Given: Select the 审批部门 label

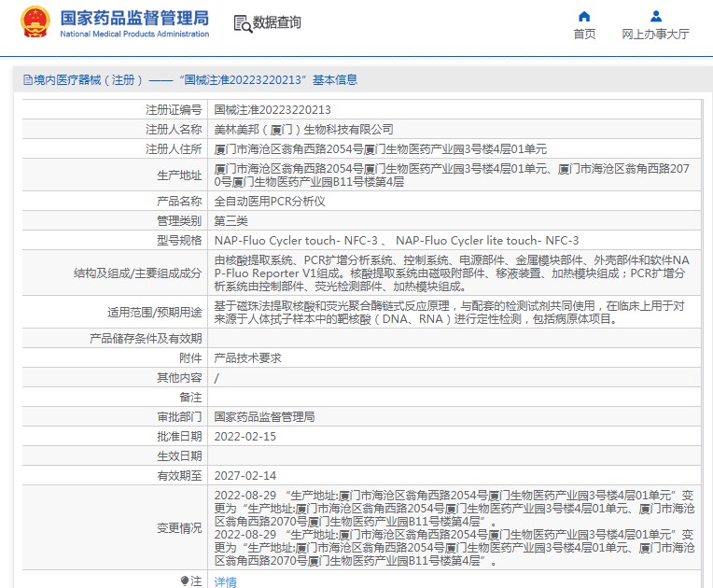Looking at the screenshot, I should click(x=179, y=416).
